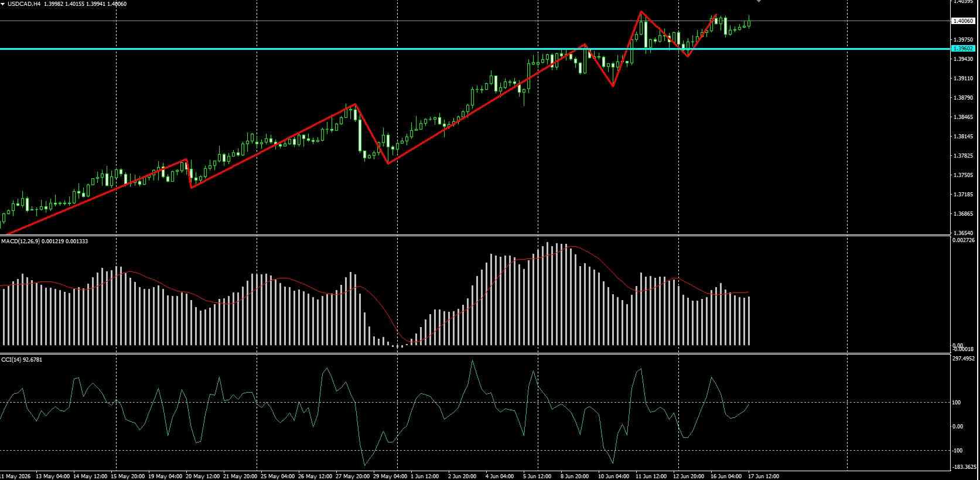980x480 pixels.
Task: Click the 1 Jun 12:00 date label
Action: 425,476
